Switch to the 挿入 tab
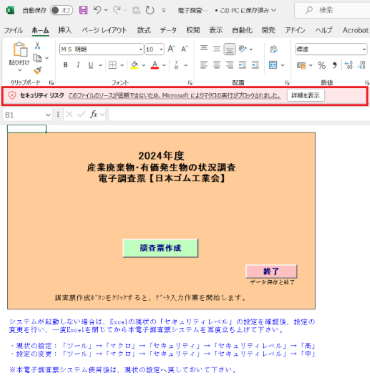Screen dimensions: 370x381 click(x=65, y=30)
